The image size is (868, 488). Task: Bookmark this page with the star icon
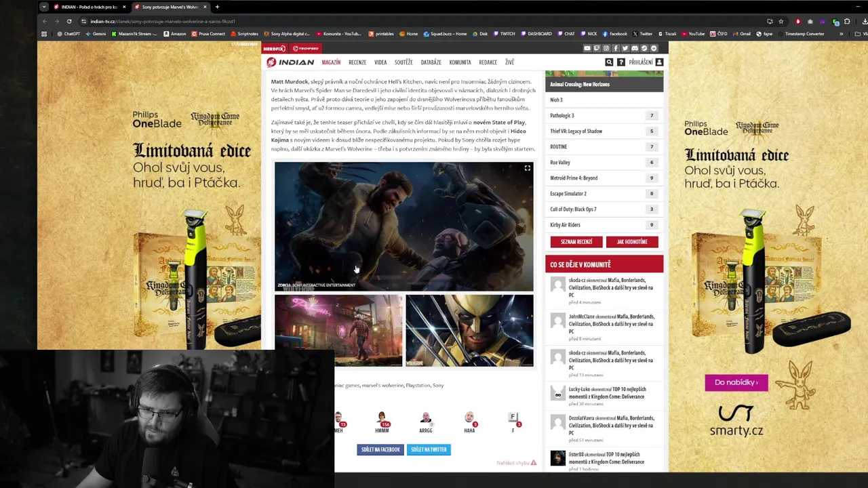(x=781, y=21)
